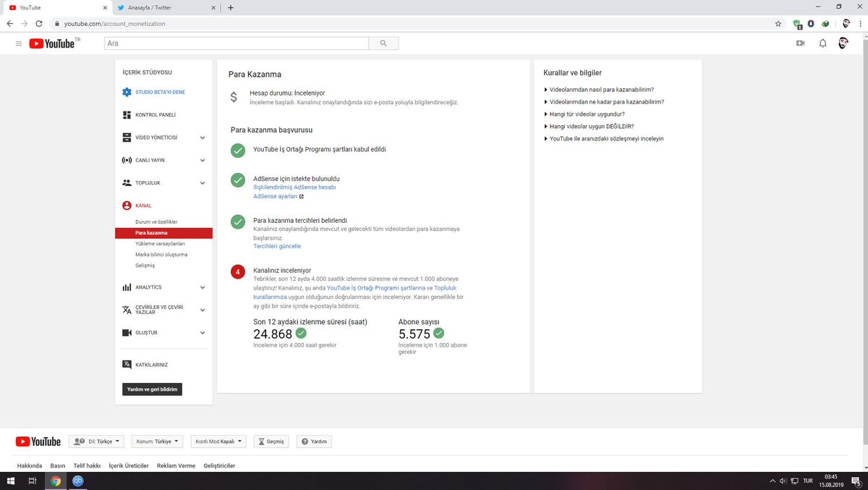Click the YouTube logo in header
This screenshot has height=490, width=868.
point(52,43)
